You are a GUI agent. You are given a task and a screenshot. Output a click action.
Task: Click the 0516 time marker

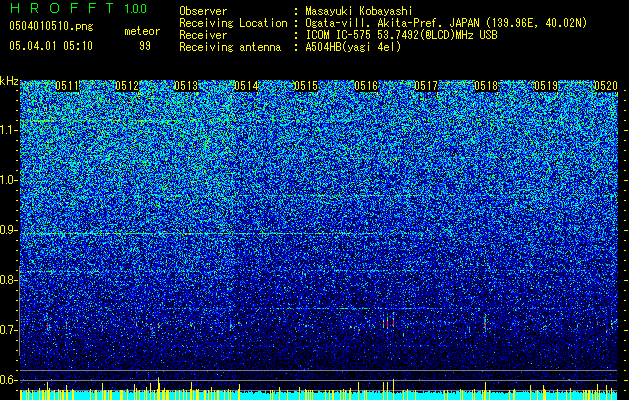[x=366, y=86]
